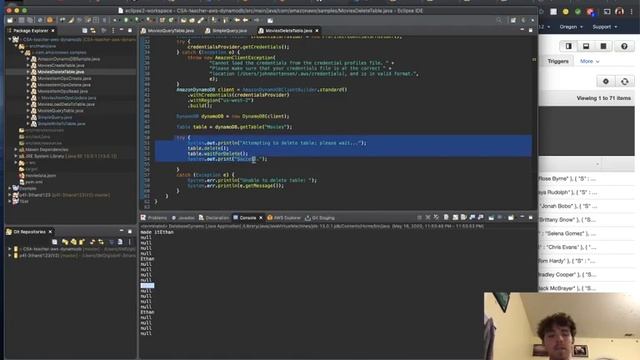Open the Javadoc view tab
Screen dimensions: 640x360
[183, 218]
